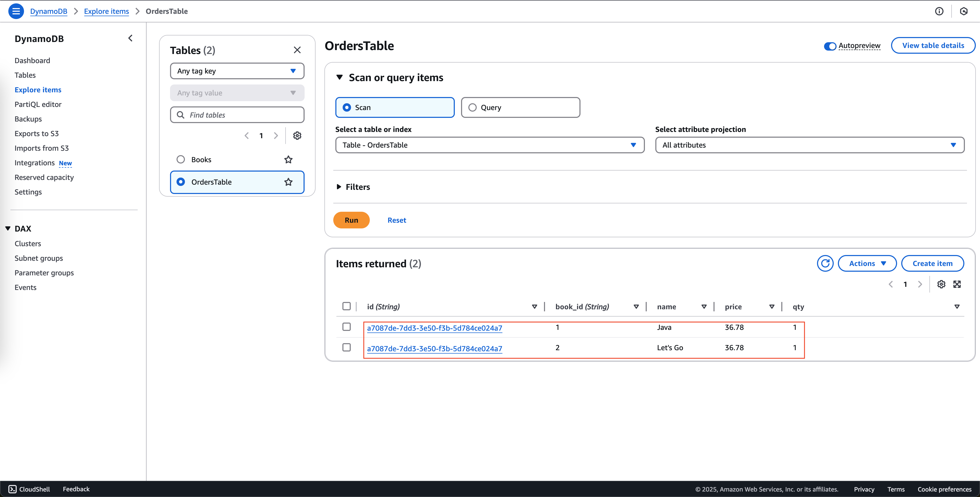
Task: Check the row with book Let's Go
Action: pyautogui.click(x=346, y=347)
